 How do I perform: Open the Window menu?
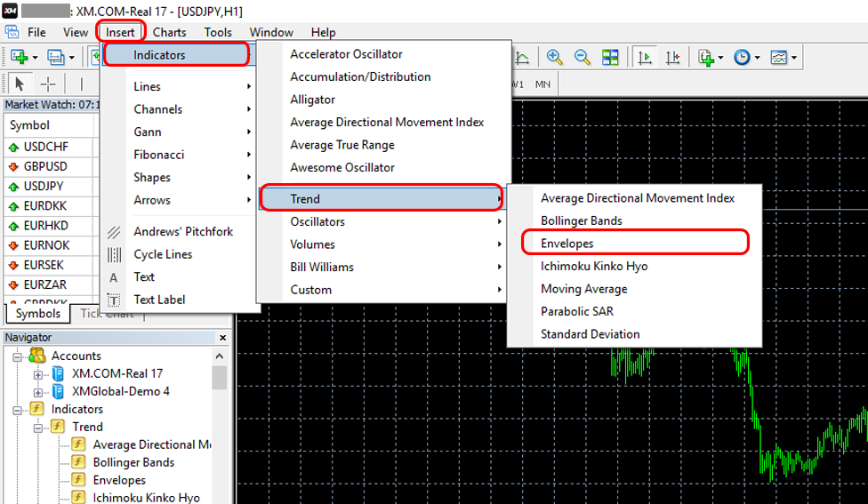[271, 32]
